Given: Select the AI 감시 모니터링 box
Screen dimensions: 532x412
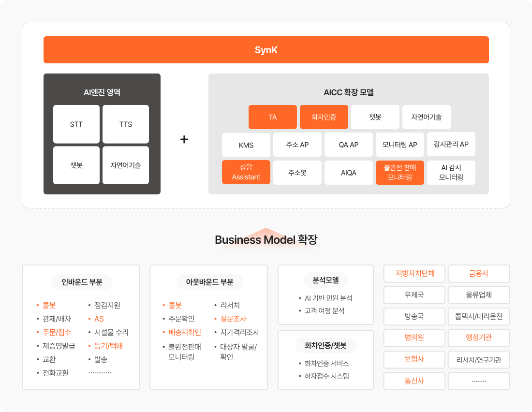Looking at the screenshot, I should [x=451, y=173].
